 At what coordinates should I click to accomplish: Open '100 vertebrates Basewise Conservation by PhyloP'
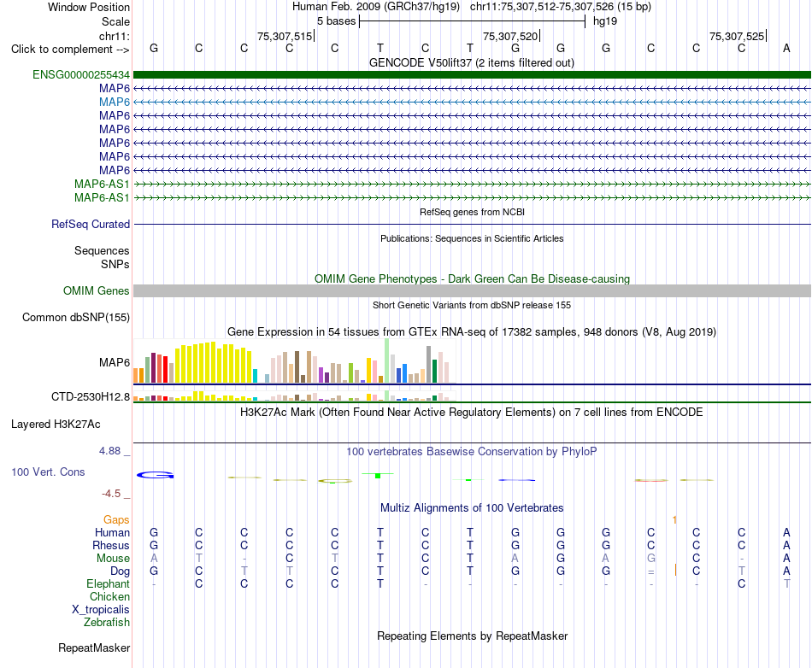[472, 452]
